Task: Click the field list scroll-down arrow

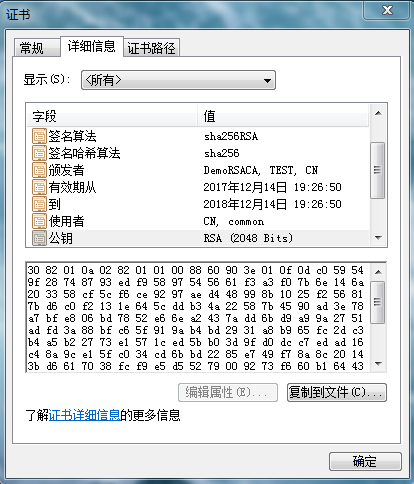Action: tap(378, 238)
